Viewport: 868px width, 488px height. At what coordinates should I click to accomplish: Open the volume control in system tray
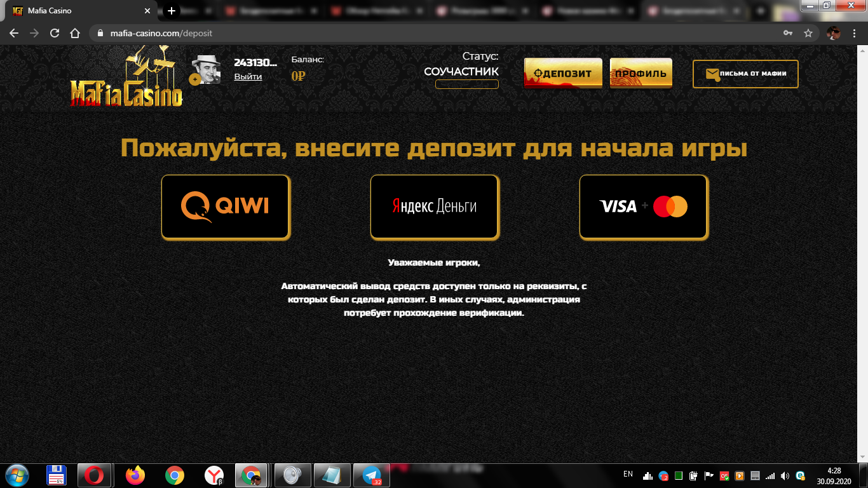pyautogui.click(x=785, y=476)
